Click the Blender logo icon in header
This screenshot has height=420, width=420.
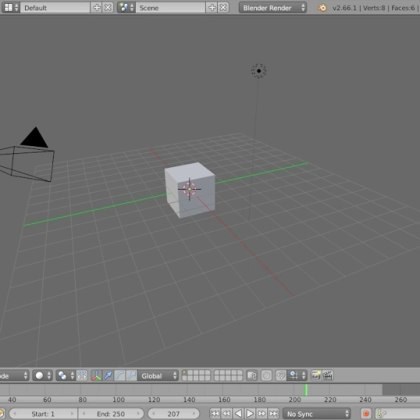[x=322, y=7]
